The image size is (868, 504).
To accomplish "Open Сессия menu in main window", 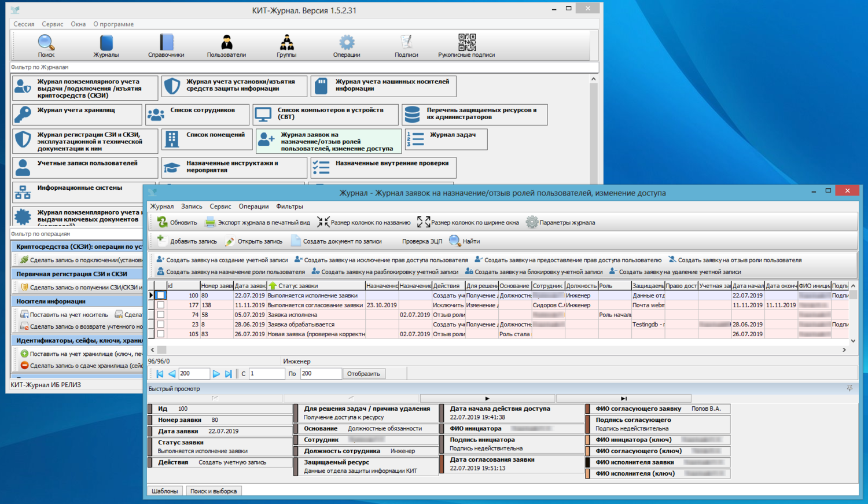I will (x=24, y=24).
